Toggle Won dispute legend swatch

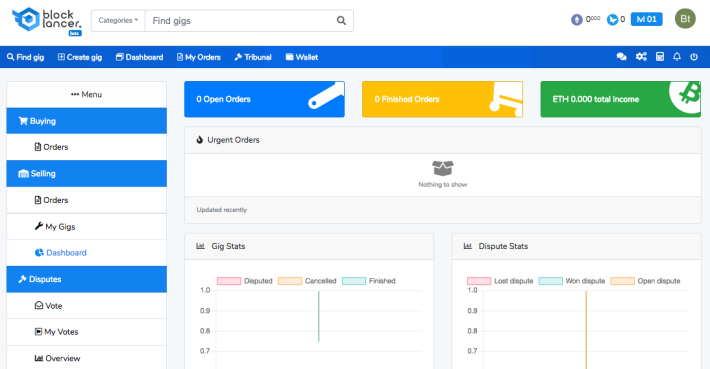coord(551,281)
